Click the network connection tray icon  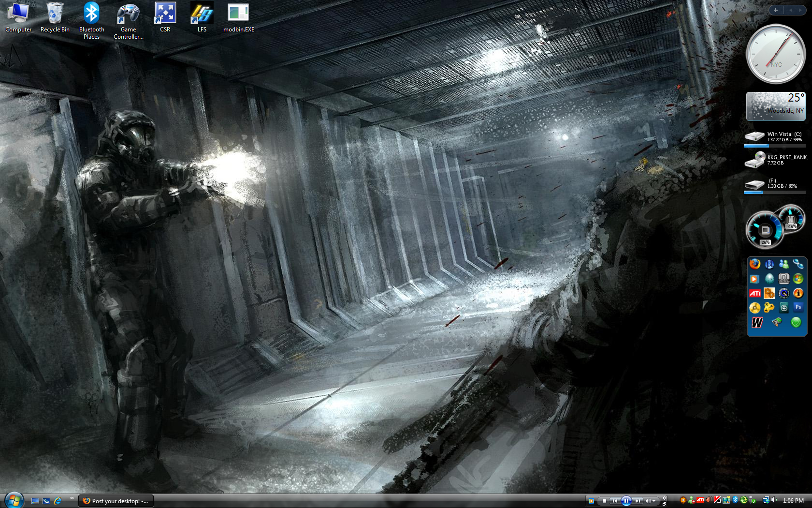point(766,500)
